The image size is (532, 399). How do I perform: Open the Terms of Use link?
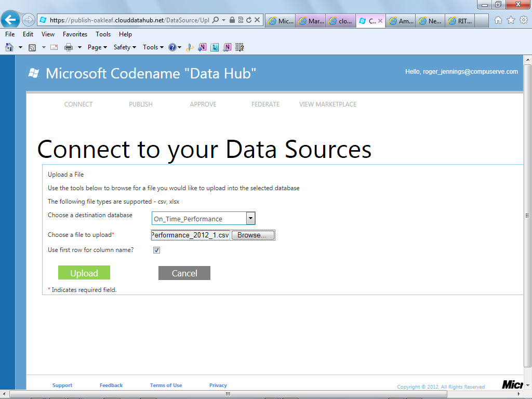click(166, 385)
